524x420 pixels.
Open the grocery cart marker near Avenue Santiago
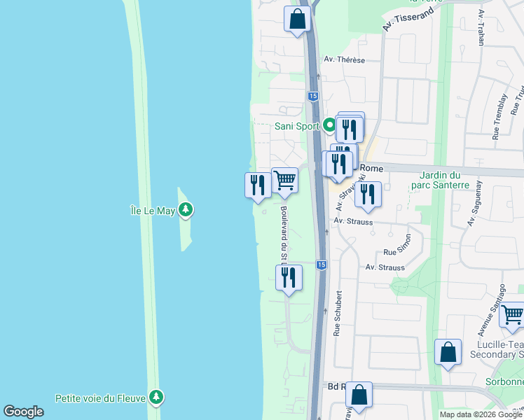click(x=512, y=317)
